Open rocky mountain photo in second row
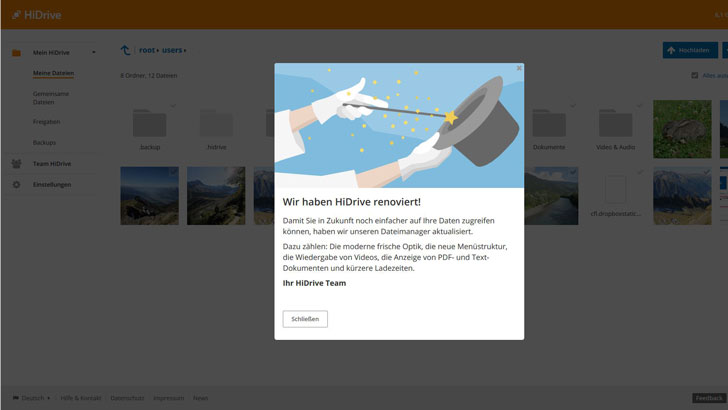The height and width of the screenshot is (410, 728). point(682,196)
